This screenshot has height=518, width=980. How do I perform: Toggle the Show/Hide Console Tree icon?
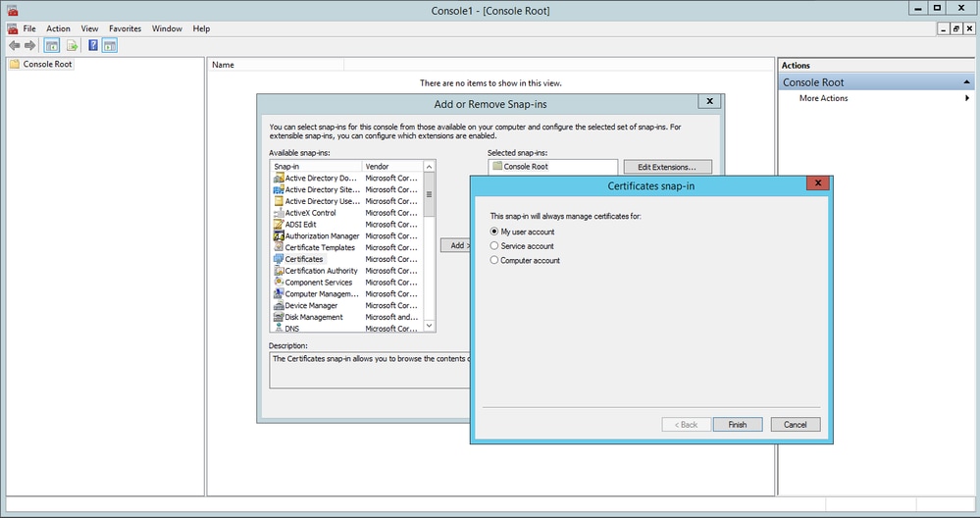(52, 45)
